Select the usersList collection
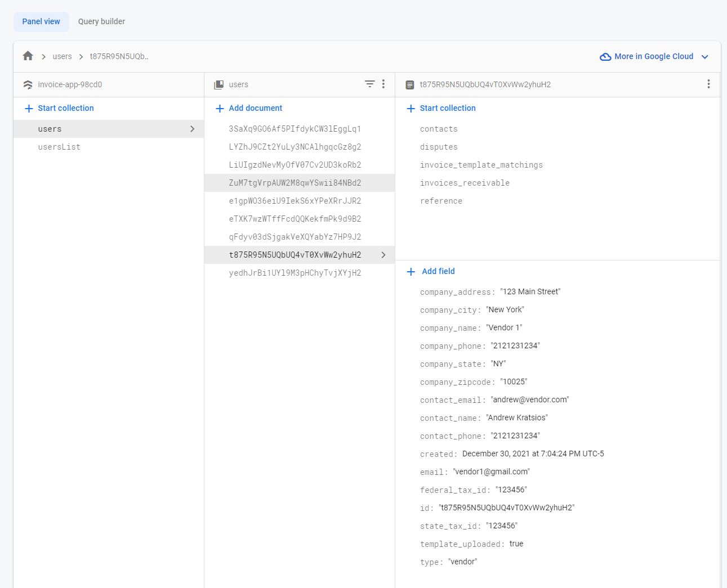727x588 pixels. pyautogui.click(x=59, y=147)
